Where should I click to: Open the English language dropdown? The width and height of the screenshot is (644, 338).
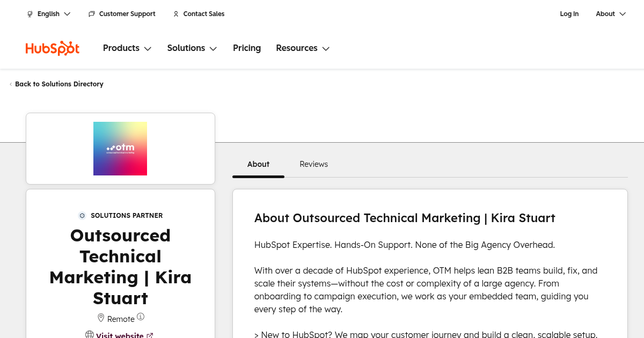tap(49, 14)
